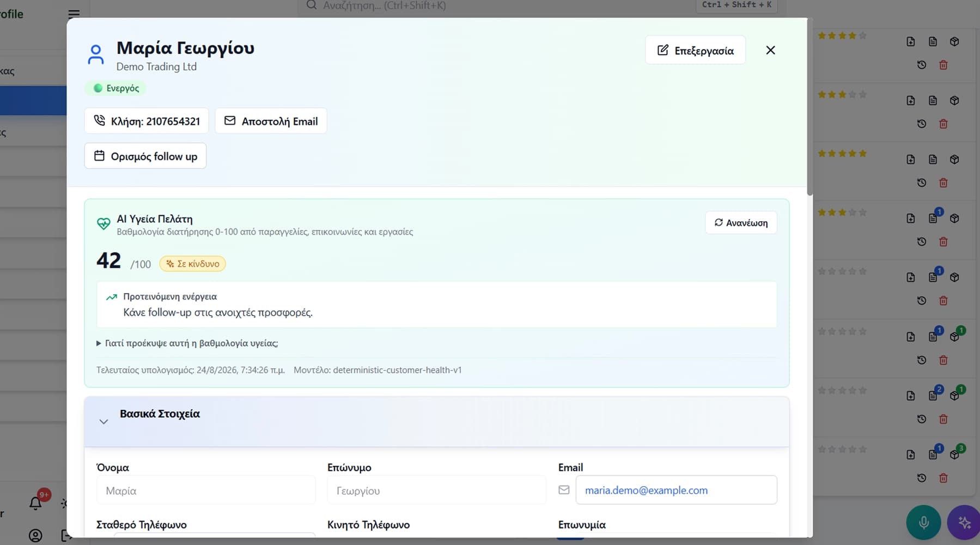Refresh AI health score with Ανανέωση
This screenshot has height=545, width=980.
[741, 222]
